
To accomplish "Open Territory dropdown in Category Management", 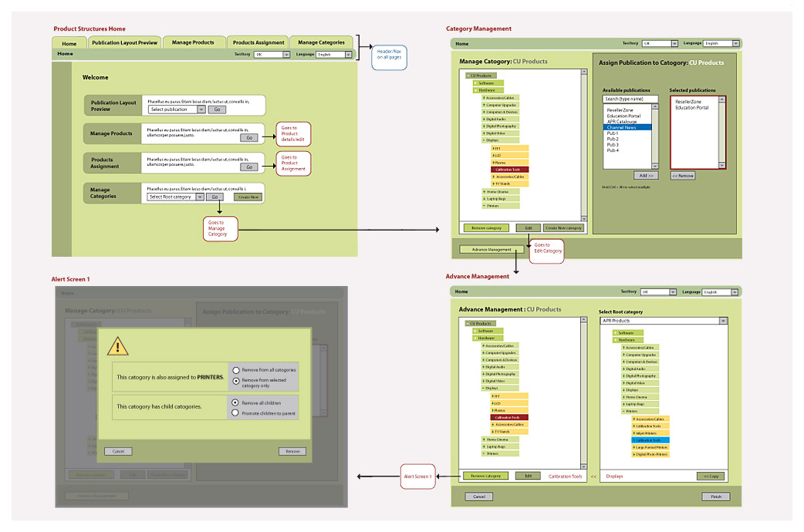I will click(660, 44).
